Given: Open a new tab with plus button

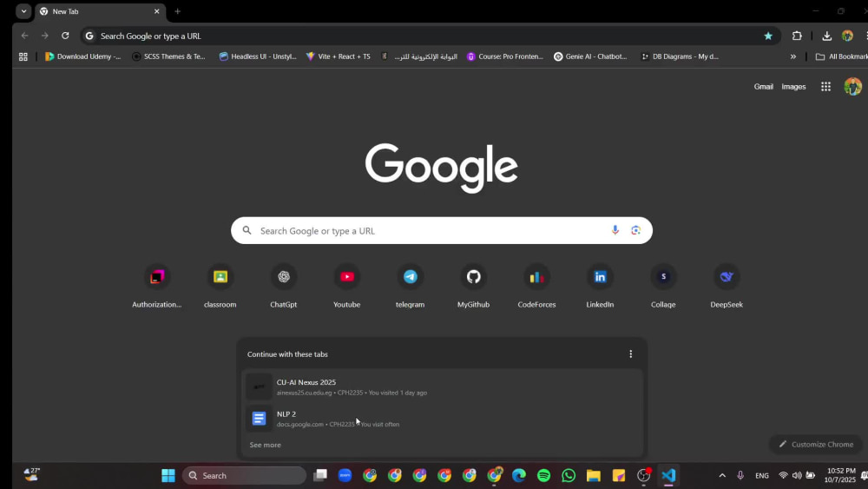Looking at the screenshot, I should (x=178, y=11).
